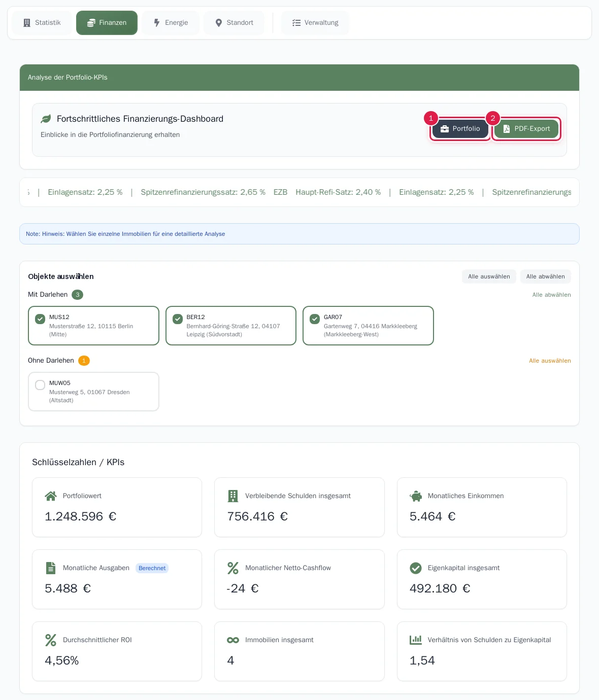Open the Statistik tab

[x=42, y=23]
